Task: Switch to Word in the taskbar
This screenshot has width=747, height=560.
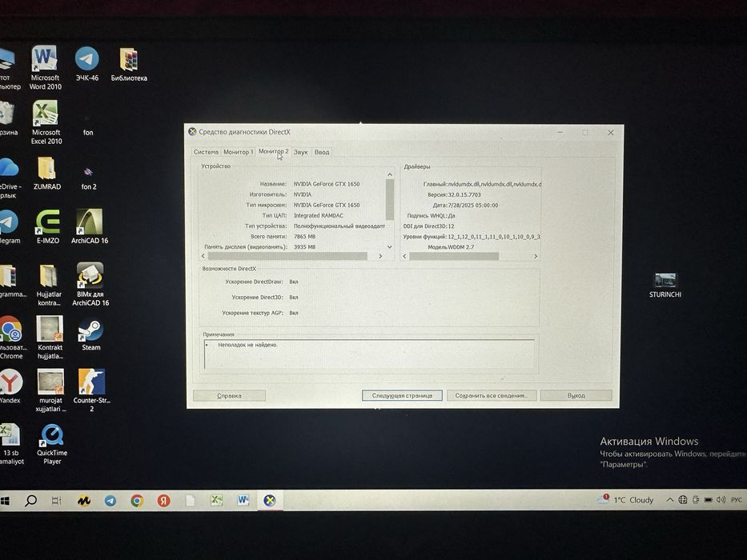Action: [243, 499]
